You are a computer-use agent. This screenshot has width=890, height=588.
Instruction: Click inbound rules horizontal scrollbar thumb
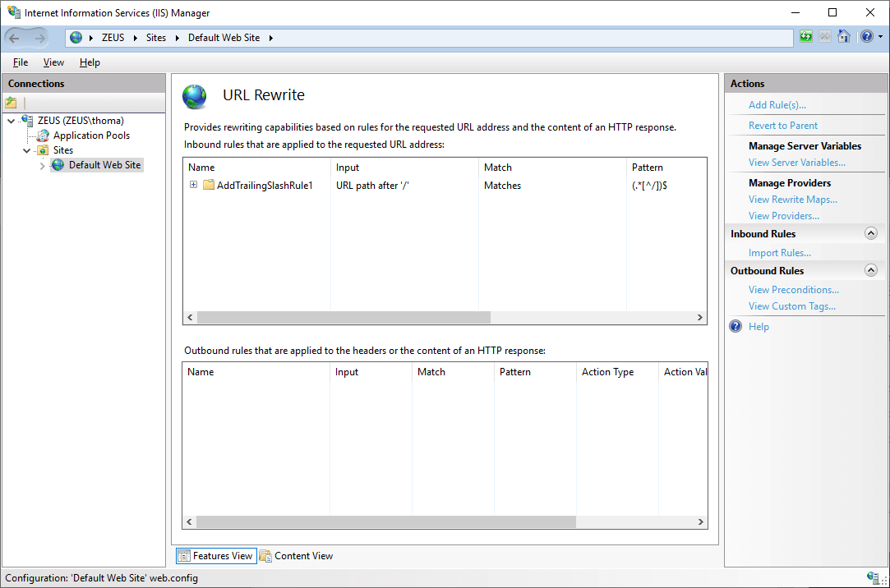click(344, 318)
